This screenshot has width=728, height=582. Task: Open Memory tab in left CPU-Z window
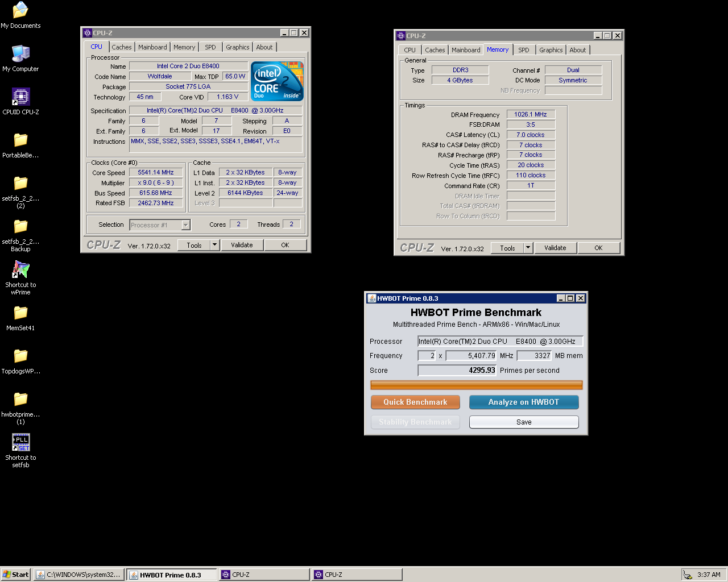pyautogui.click(x=184, y=47)
